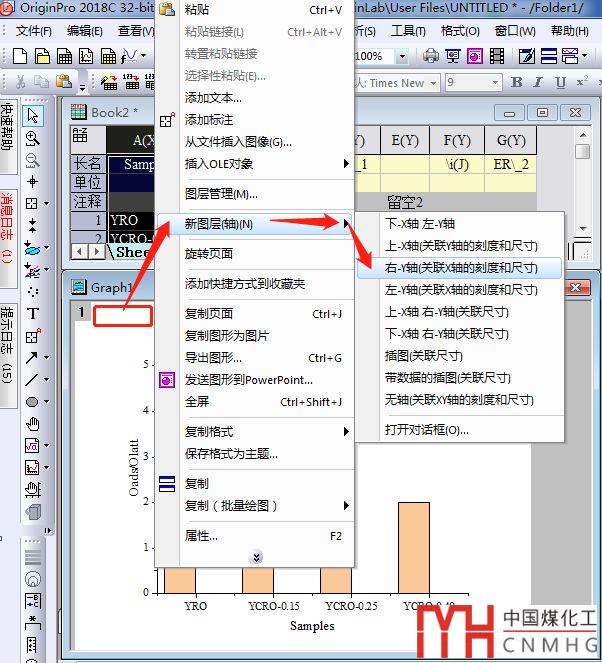Click the stacked blue bars toolbar icon
This screenshot has height=663, width=602.
tap(548, 56)
